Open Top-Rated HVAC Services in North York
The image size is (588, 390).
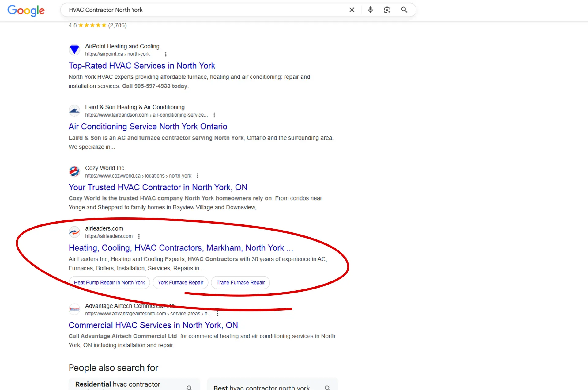click(x=141, y=66)
